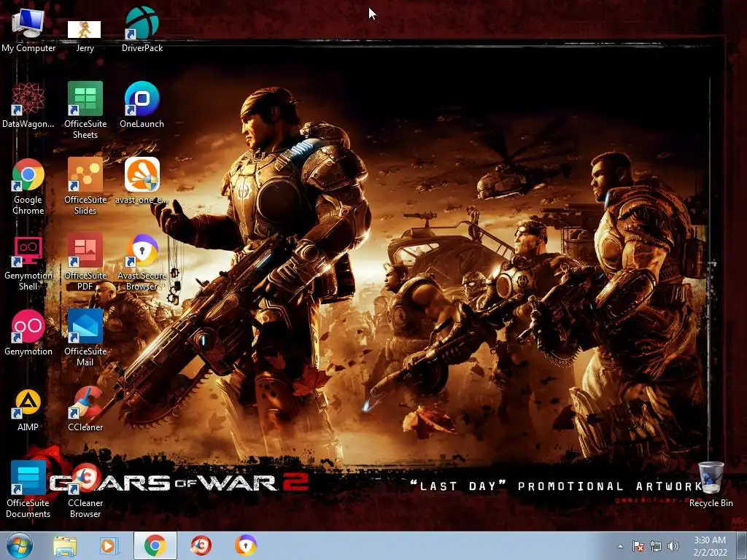Viewport: 747px width, 560px height.
Task: Launch CCleaner from the desktop
Action: (x=85, y=409)
